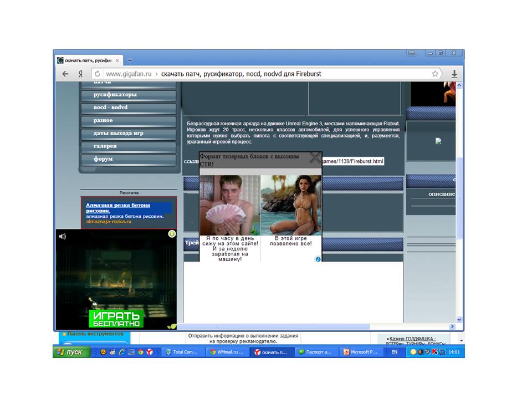This screenshot has height=399, width=532.
Task: Switch to Total Commander taskbar button
Action: point(182,352)
